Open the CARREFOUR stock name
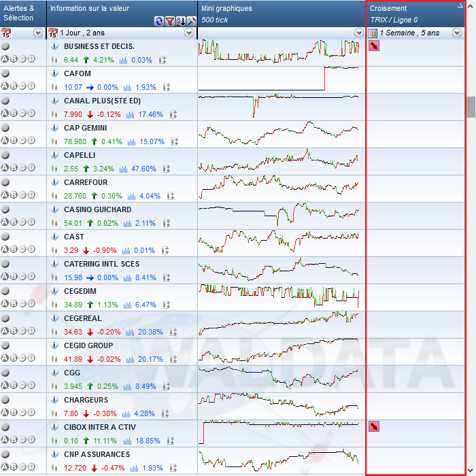 pyautogui.click(x=86, y=182)
